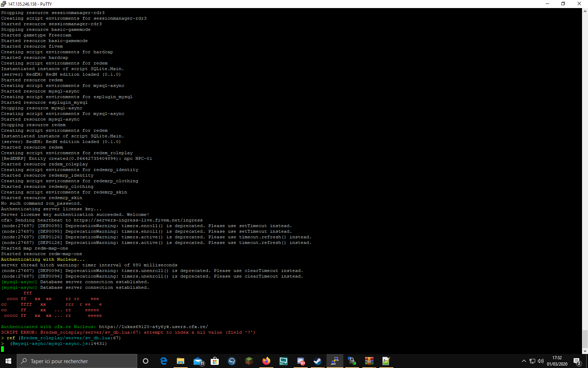The height and width of the screenshot is (368, 588).
Task: Click 'Started resource redemrp_skin' line
Action: [42, 198]
